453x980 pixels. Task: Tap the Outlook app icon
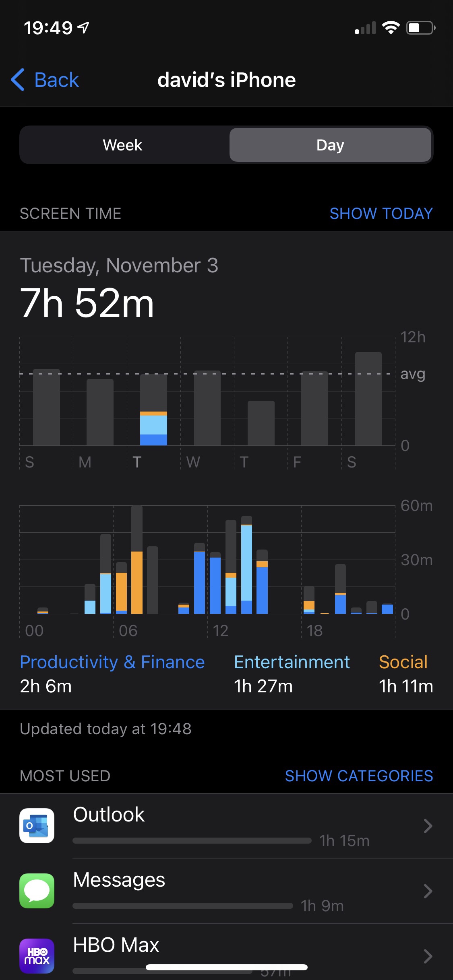[x=37, y=826]
